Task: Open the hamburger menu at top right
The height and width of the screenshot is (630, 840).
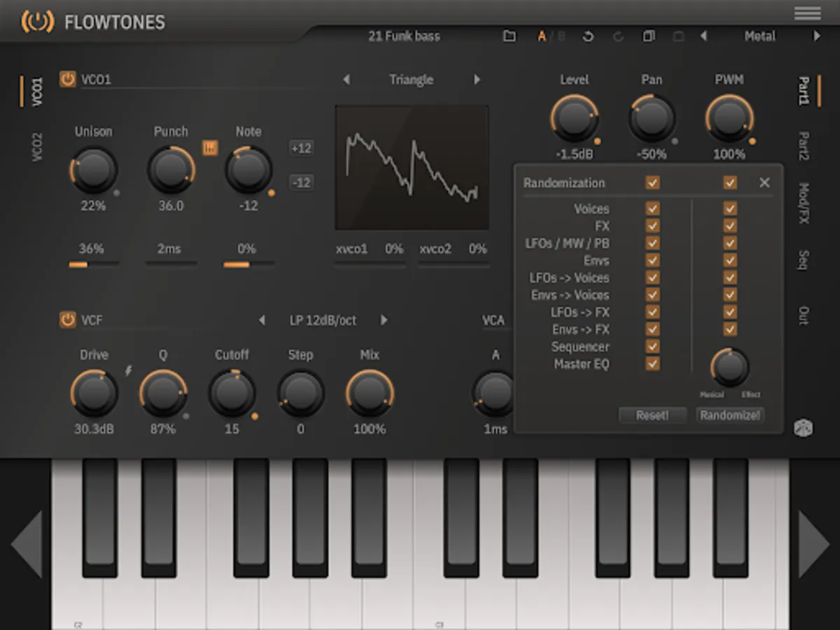Action: (x=807, y=13)
